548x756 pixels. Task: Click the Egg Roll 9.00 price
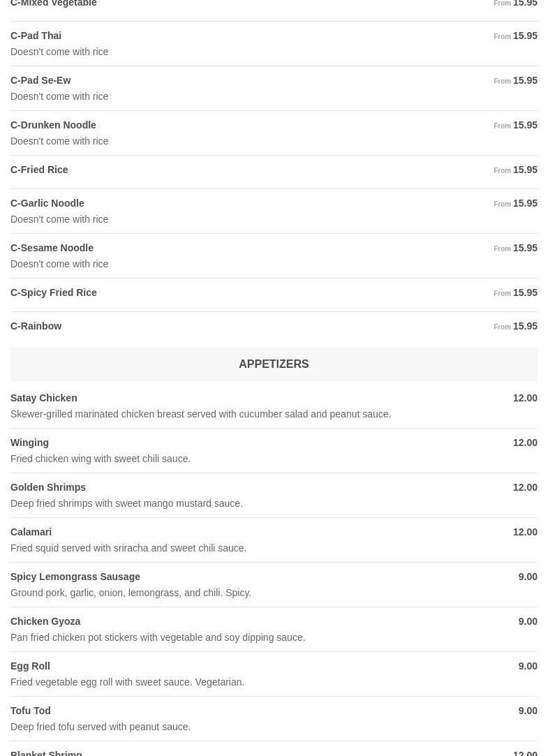[x=528, y=666]
